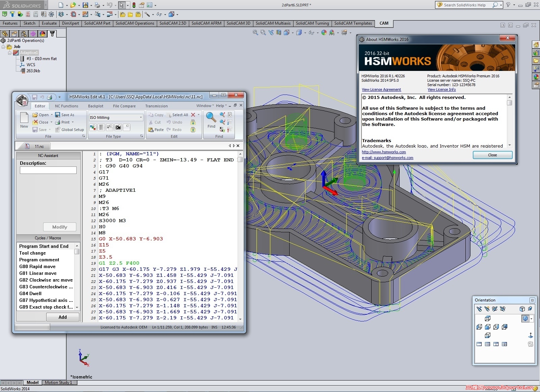Image resolution: width=540 pixels, height=392 pixels.
Task: Toggle the single viewport layout in Orientation panel
Action: 479,344
